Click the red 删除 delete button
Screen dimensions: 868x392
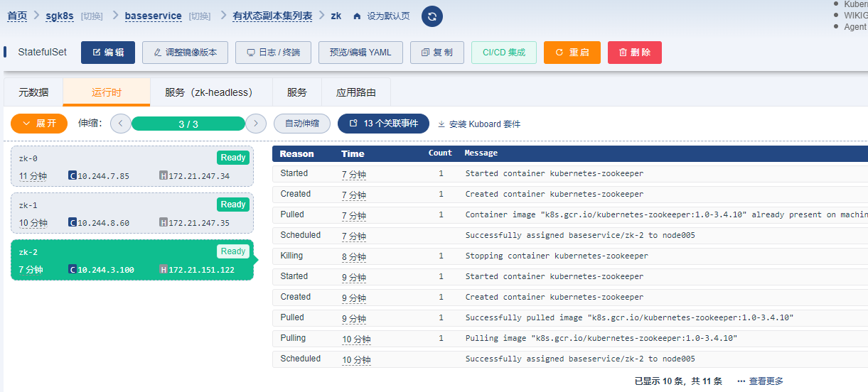tap(635, 53)
